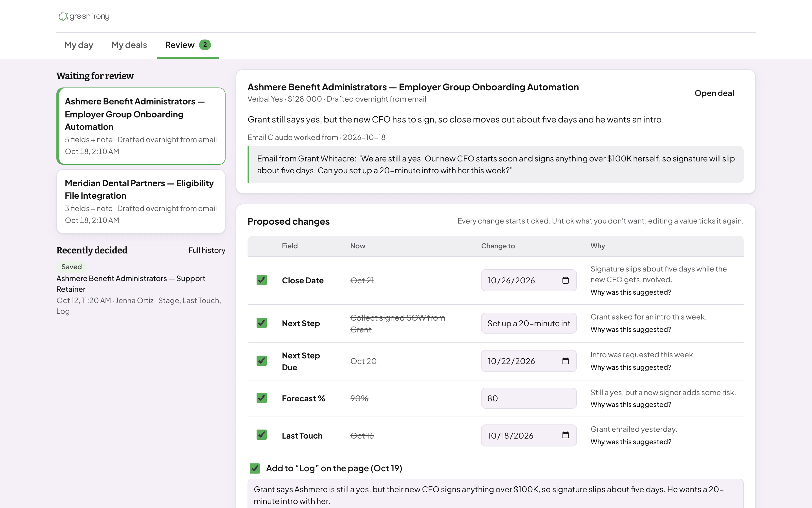Click the Review count badge

[205, 45]
